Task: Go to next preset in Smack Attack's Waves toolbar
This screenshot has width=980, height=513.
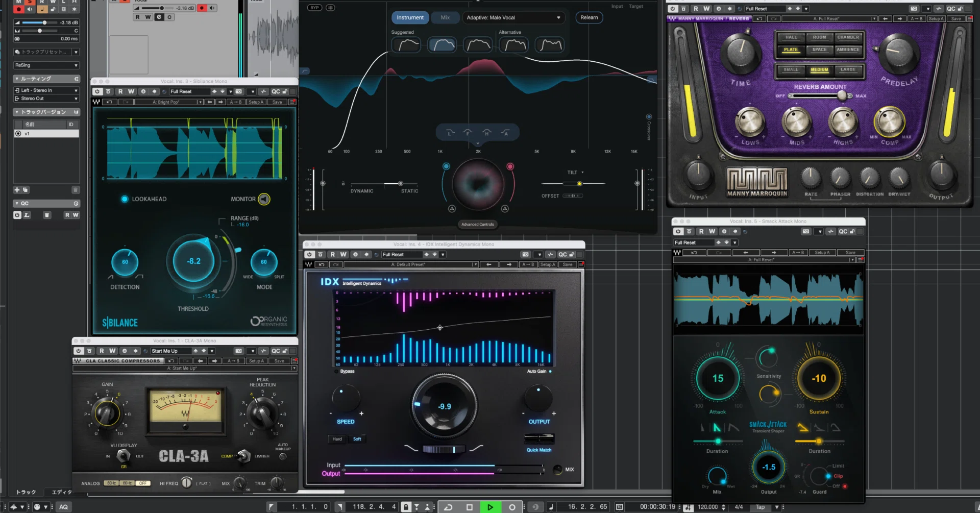Action: pyautogui.click(x=774, y=253)
